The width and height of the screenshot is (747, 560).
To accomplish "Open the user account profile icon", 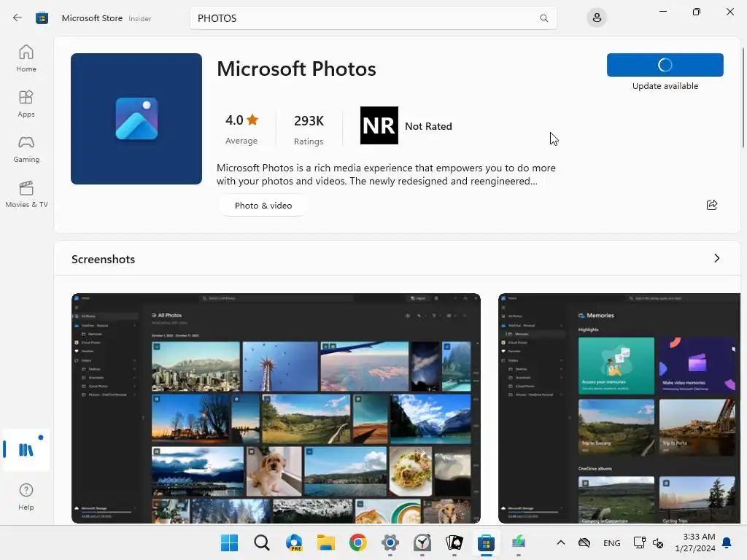I will point(597,18).
